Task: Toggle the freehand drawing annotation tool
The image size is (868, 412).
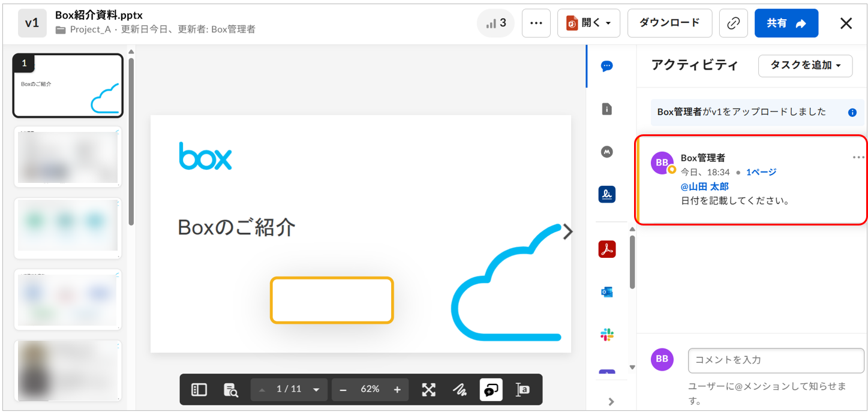Action: coord(459,390)
